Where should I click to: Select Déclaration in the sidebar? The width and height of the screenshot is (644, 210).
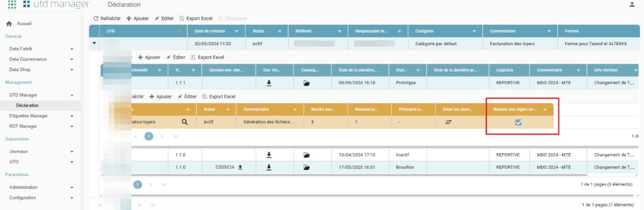(27, 106)
